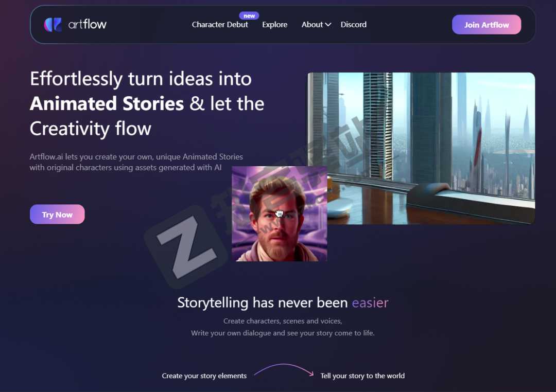Click 'Tell your story to the world' label
The width and height of the screenshot is (556, 392).
(x=362, y=376)
